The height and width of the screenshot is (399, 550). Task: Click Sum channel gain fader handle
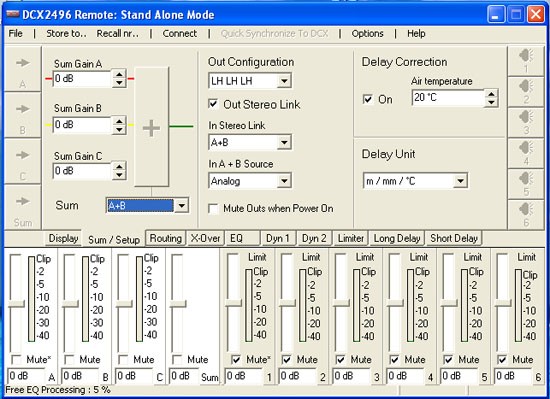(x=177, y=304)
